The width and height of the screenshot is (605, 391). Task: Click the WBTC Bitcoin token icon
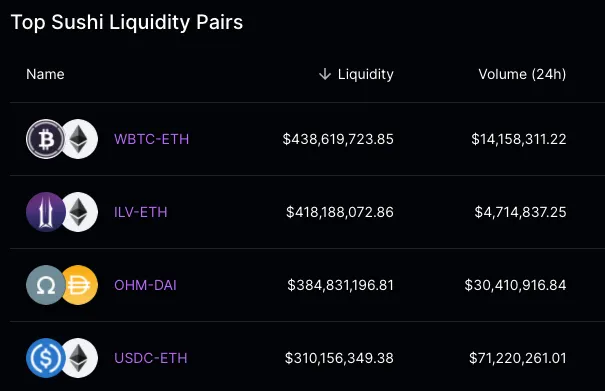[x=46, y=139]
